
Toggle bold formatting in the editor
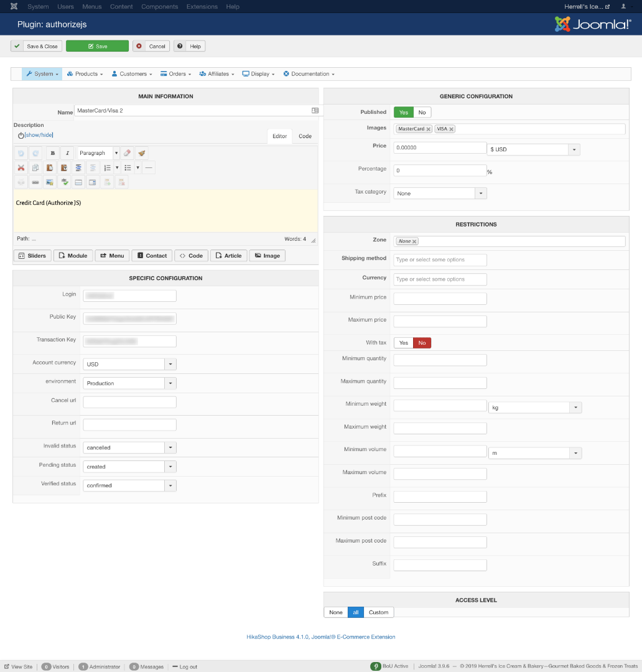pyautogui.click(x=53, y=153)
